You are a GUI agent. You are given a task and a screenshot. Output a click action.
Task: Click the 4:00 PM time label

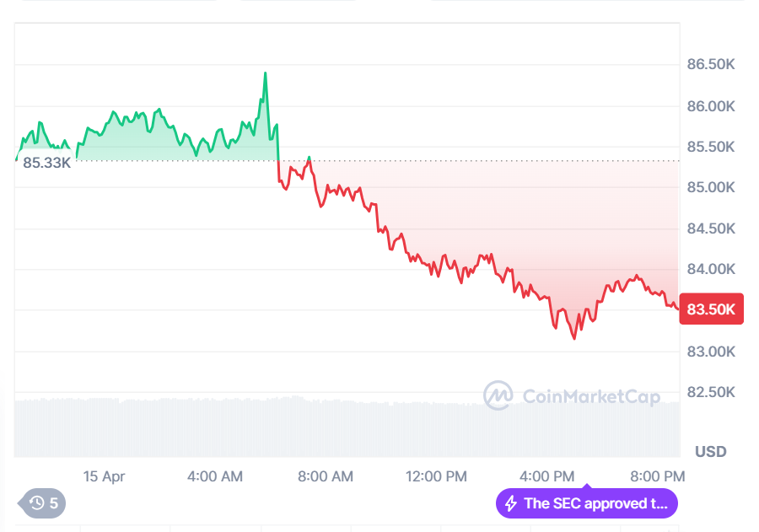[x=546, y=476]
